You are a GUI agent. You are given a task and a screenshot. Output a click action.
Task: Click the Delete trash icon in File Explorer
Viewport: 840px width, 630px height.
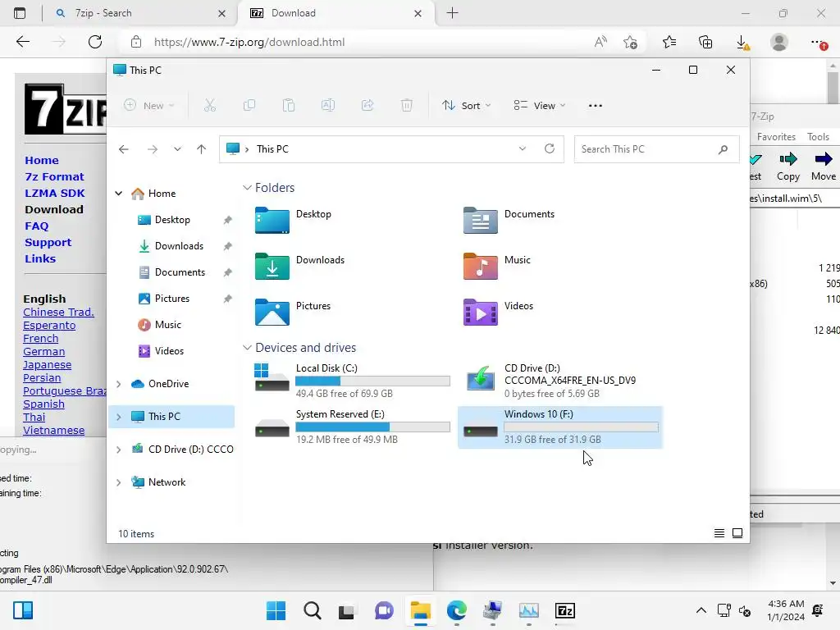(x=407, y=106)
